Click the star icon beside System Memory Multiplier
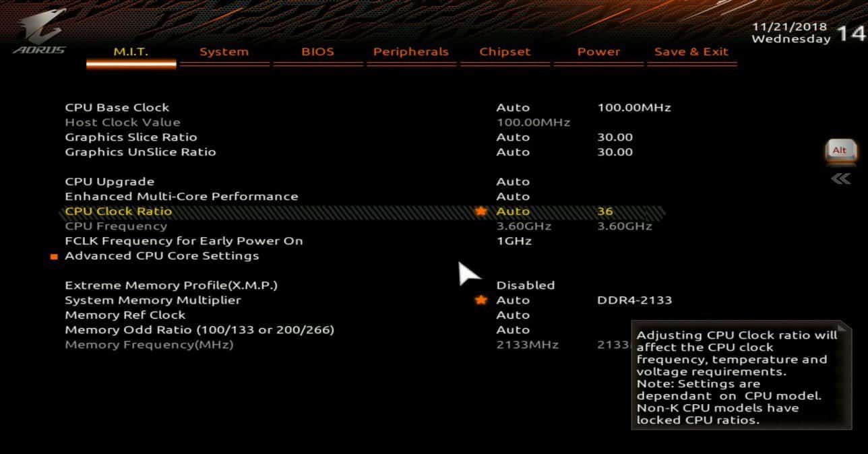The image size is (868, 454). [480, 300]
